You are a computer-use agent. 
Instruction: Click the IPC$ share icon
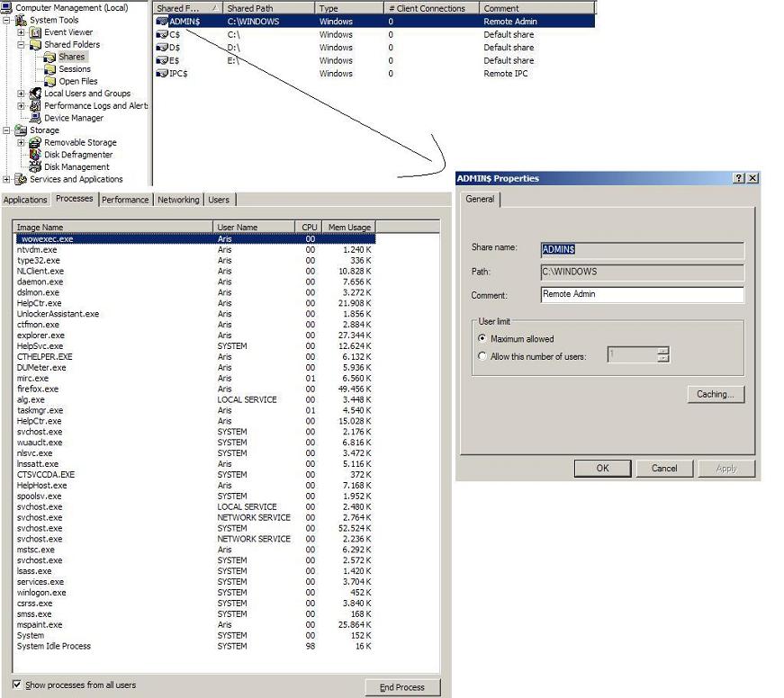[162, 74]
